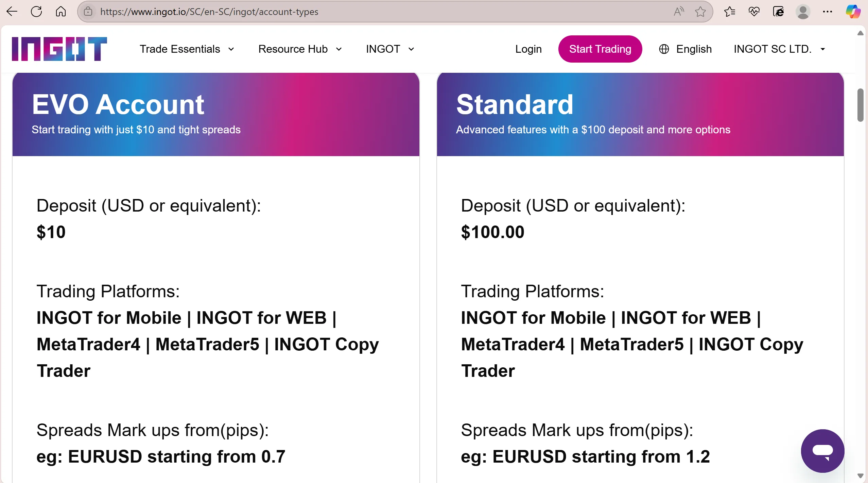Screen dimensions: 868x483
Task: Click the browser back arrow
Action: (x=12, y=12)
